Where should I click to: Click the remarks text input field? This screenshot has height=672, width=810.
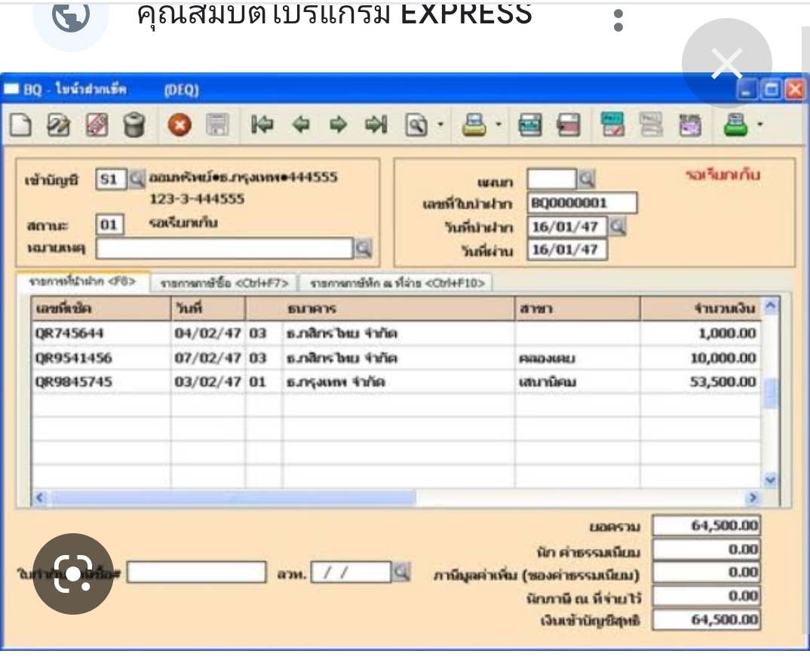pos(224,248)
